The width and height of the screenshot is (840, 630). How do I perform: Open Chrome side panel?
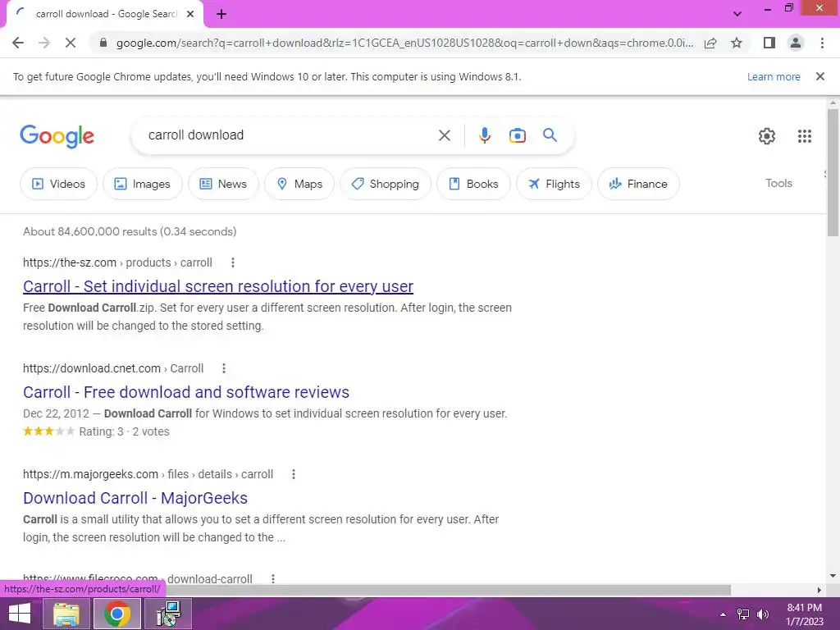pos(769,43)
